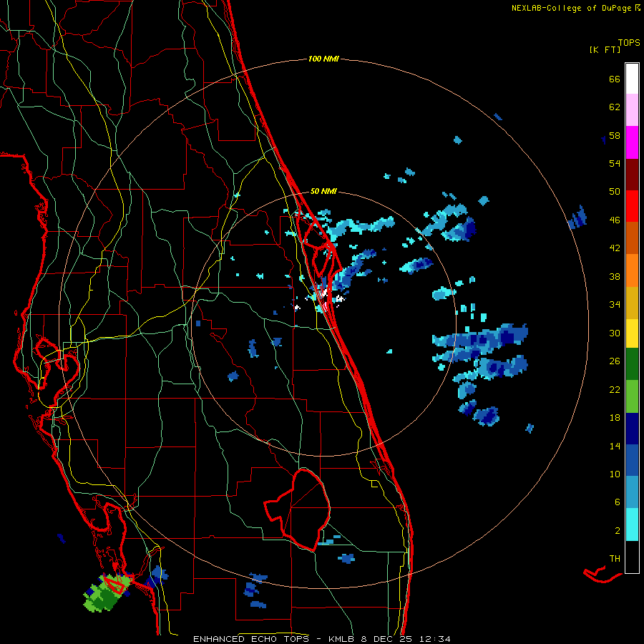Click the navy blue legend swatch
Viewport: 644px width, 644px height.
(x=632, y=429)
